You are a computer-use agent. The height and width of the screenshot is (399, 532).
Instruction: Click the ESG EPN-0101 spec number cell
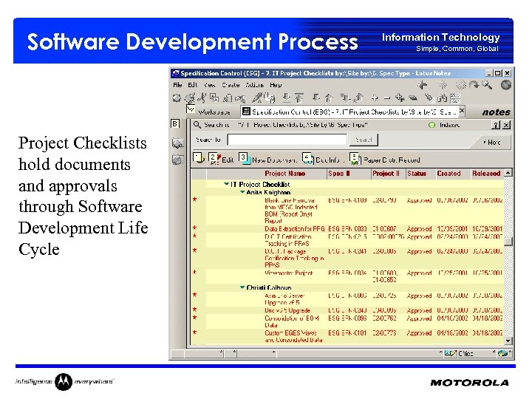(x=347, y=332)
